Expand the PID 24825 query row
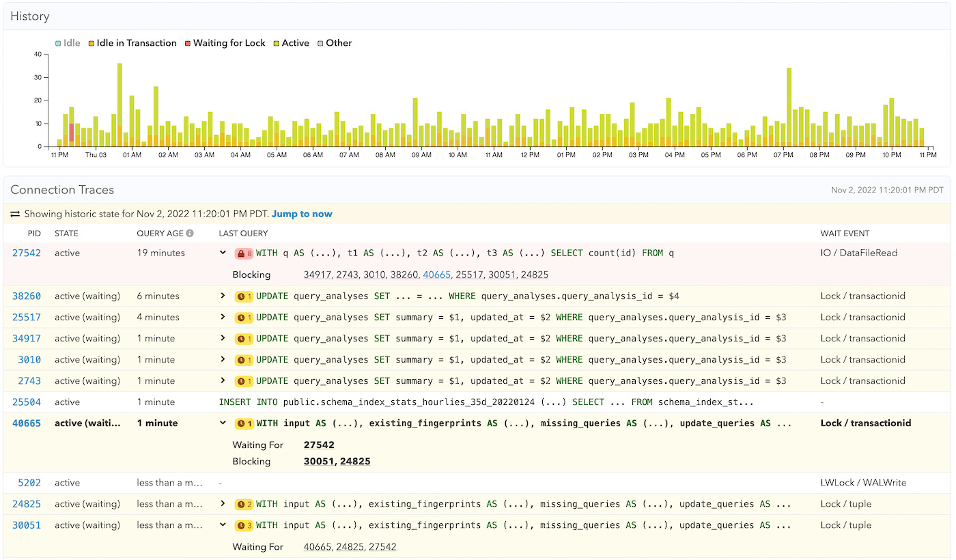 (223, 504)
